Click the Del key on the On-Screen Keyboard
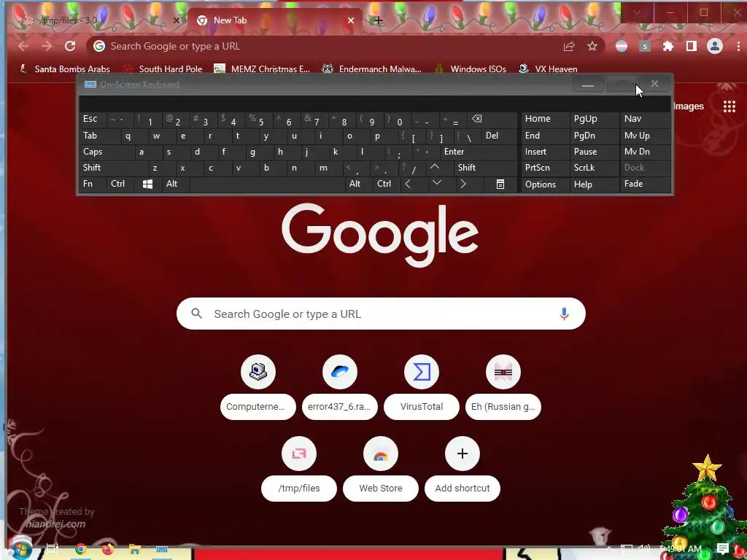This screenshot has width=747, height=560. pos(499,136)
